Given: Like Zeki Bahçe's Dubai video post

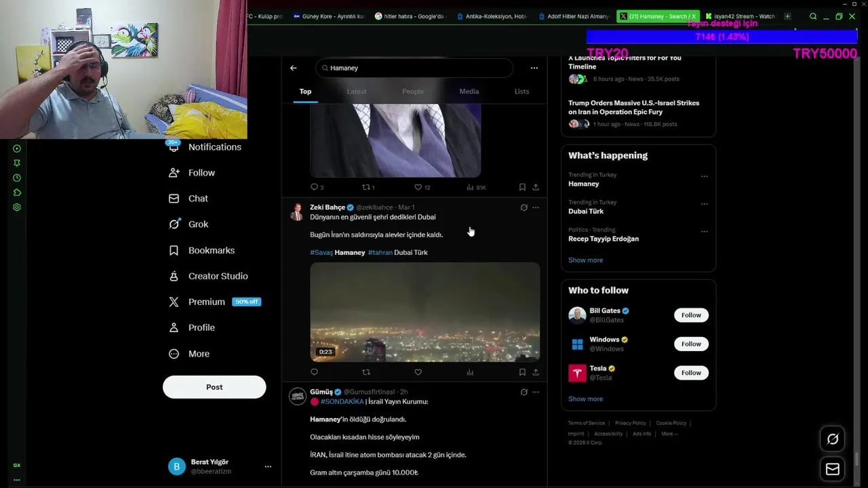Looking at the screenshot, I should click(x=418, y=372).
